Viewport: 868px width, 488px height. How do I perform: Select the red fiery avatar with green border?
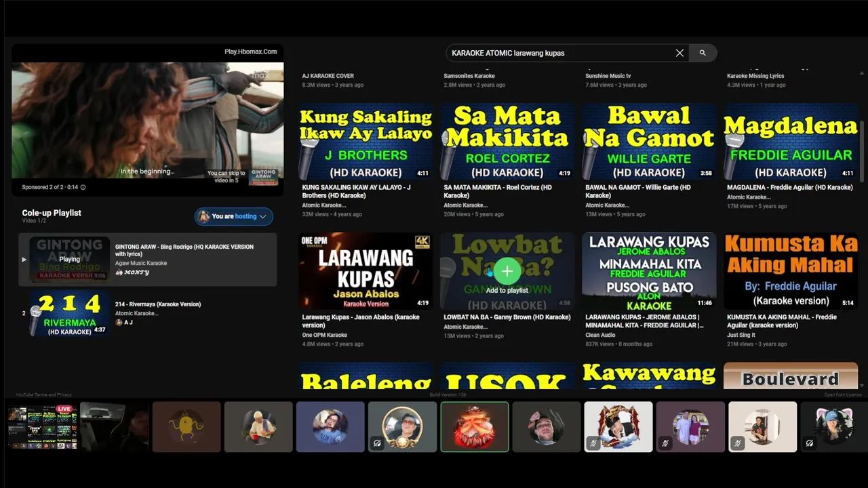(474, 427)
